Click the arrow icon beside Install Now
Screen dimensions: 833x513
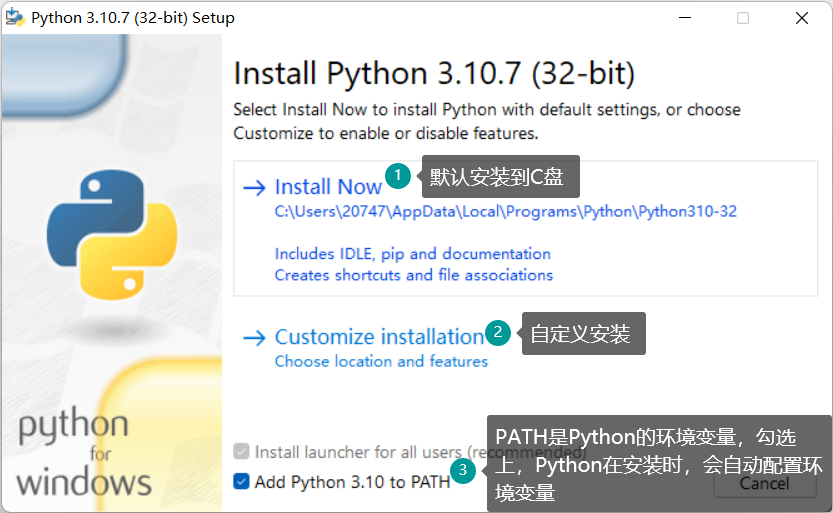pos(255,187)
